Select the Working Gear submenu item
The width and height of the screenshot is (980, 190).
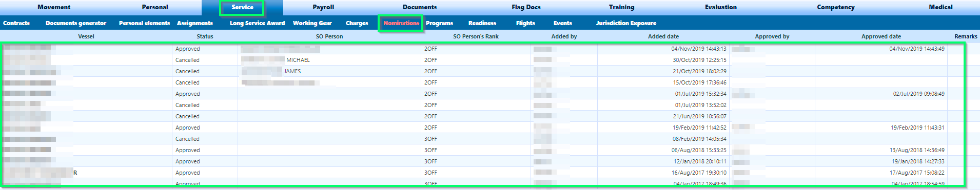pyautogui.click(x=312, y=23)
